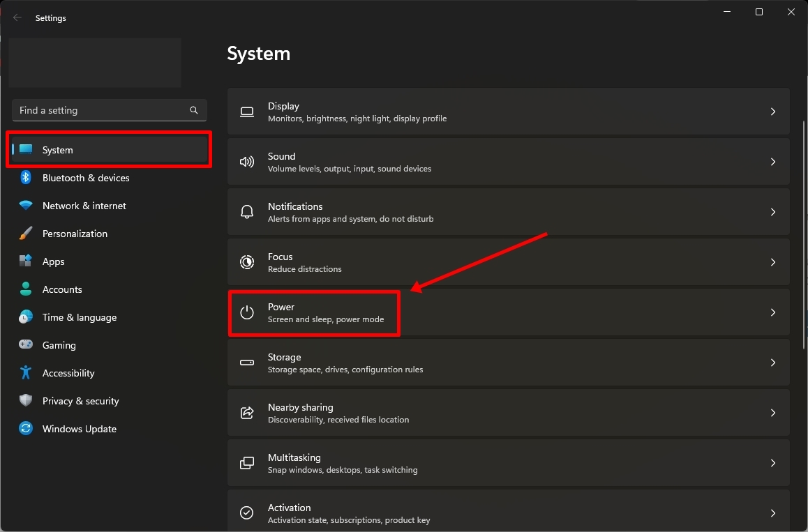Open Time & language category

110,317
